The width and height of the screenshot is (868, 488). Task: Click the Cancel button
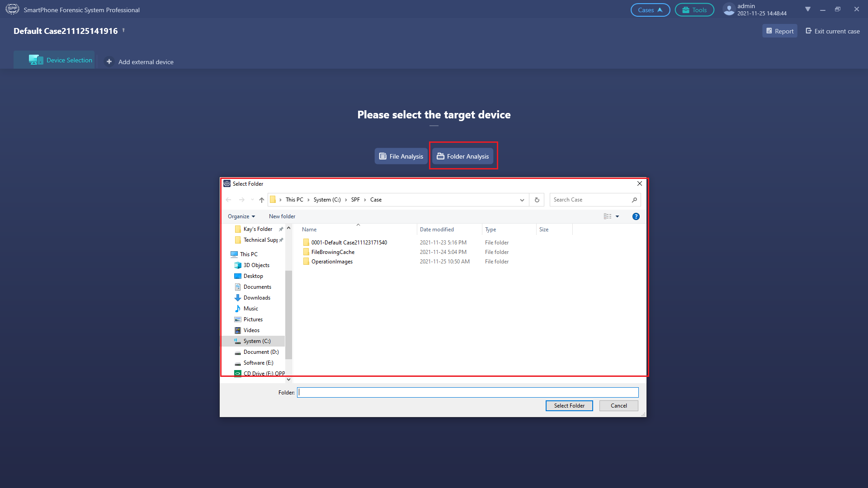coord(619,405)
